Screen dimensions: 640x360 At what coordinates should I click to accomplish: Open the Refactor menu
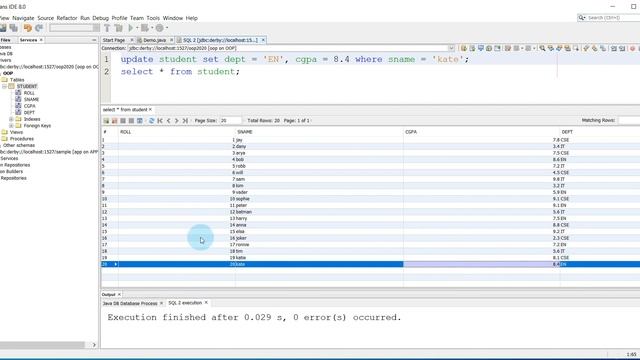(x=67, y=18)
